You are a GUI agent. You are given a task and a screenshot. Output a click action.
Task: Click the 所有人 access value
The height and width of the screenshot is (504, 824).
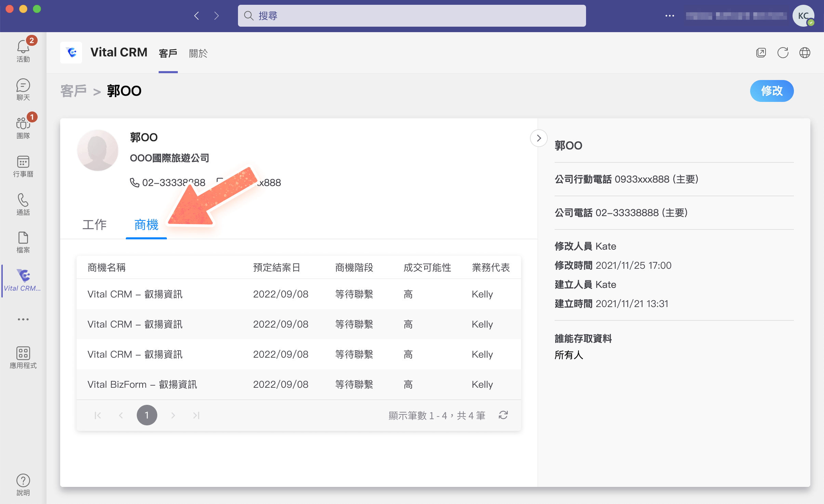(569, 355)
